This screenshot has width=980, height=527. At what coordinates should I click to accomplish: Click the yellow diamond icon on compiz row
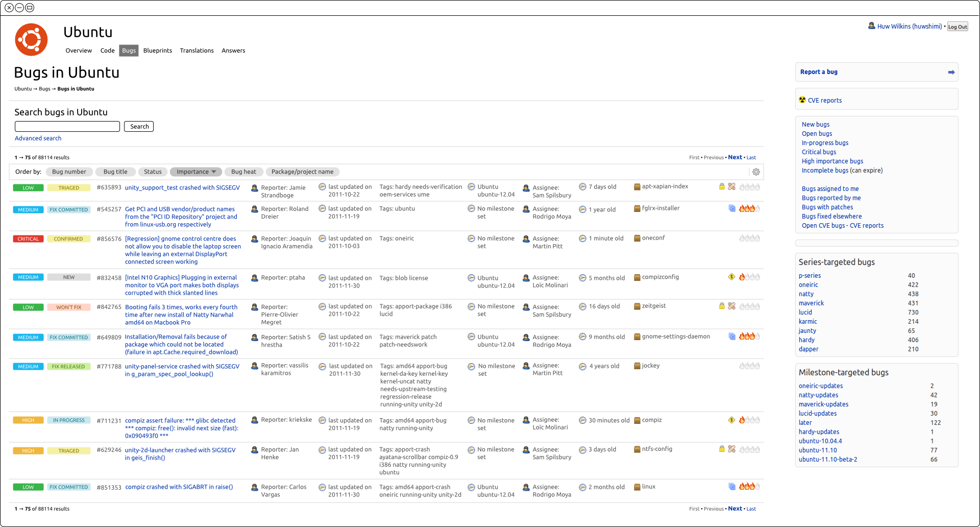tap(731, 420)
